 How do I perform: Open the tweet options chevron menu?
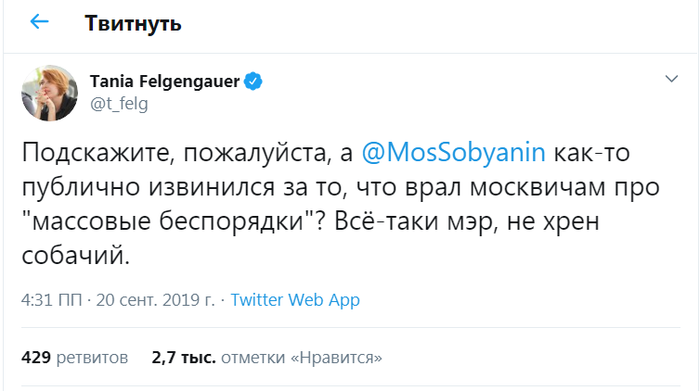671,79
